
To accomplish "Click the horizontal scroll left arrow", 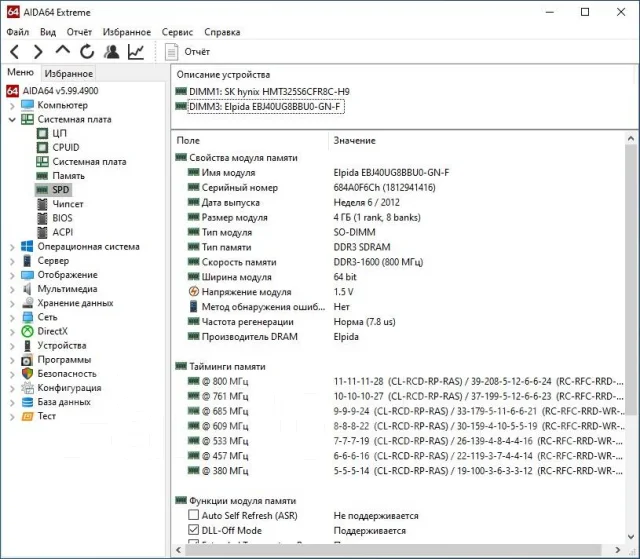I will click(x=178, y=550).
